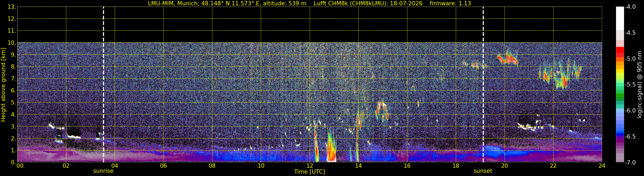The image size is (644, 176).
Task: Click the 'Time [UTC]' axis label
Action: 310,172
